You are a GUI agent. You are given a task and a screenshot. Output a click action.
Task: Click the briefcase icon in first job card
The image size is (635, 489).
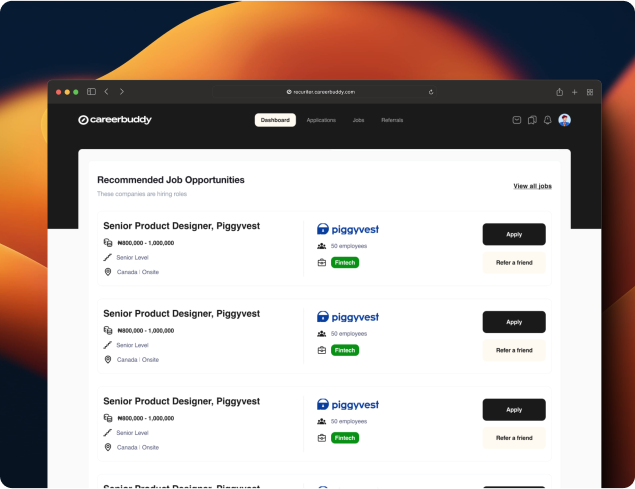pyautogui.click(x=322, y=263)
